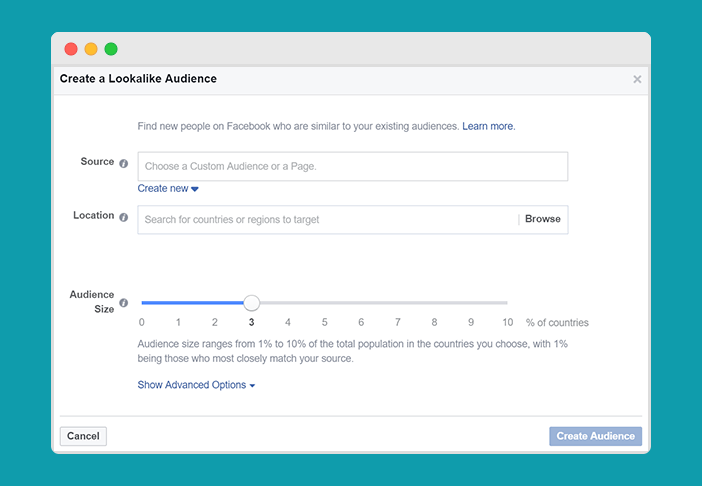Close the Lookalike Audience dialog with X
The height and width of the screenshot is (486, 702).
[x=637, y=79]
